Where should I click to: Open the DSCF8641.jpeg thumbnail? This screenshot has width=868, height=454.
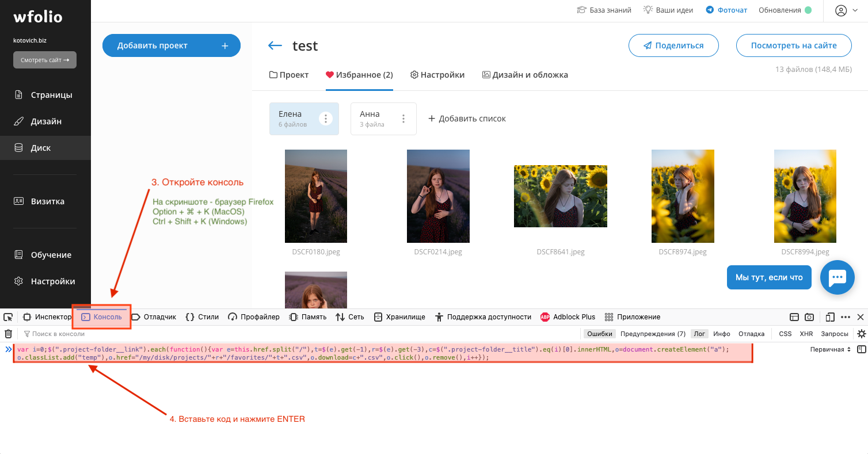coord(560,196)
